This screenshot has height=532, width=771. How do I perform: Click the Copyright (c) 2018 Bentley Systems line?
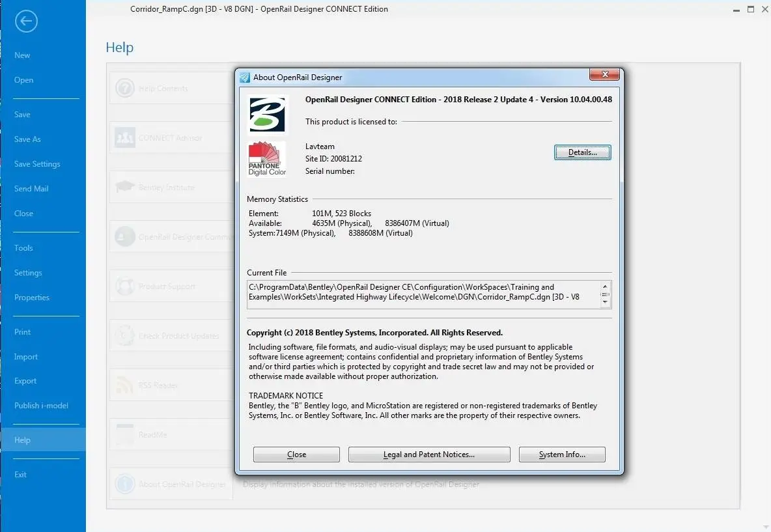(374, 333)
